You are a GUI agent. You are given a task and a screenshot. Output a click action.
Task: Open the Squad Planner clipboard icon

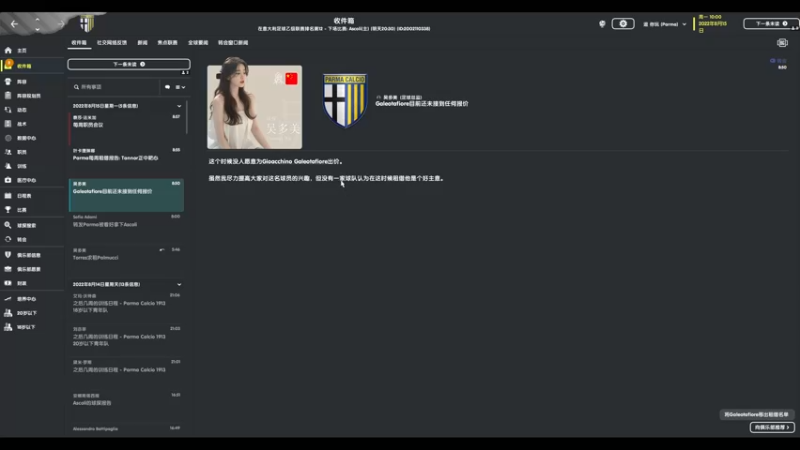pos(8,95)
